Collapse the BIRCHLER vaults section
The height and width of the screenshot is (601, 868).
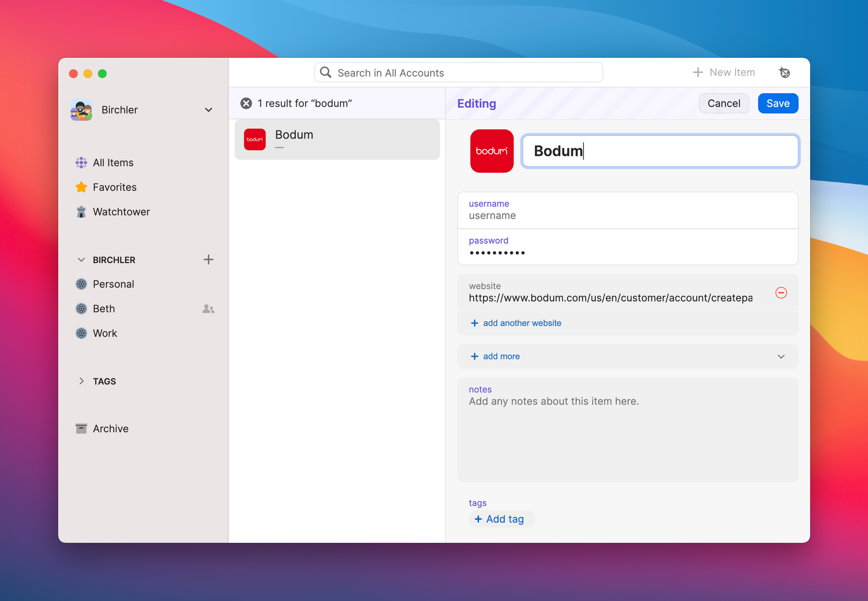tap(81, 259)
